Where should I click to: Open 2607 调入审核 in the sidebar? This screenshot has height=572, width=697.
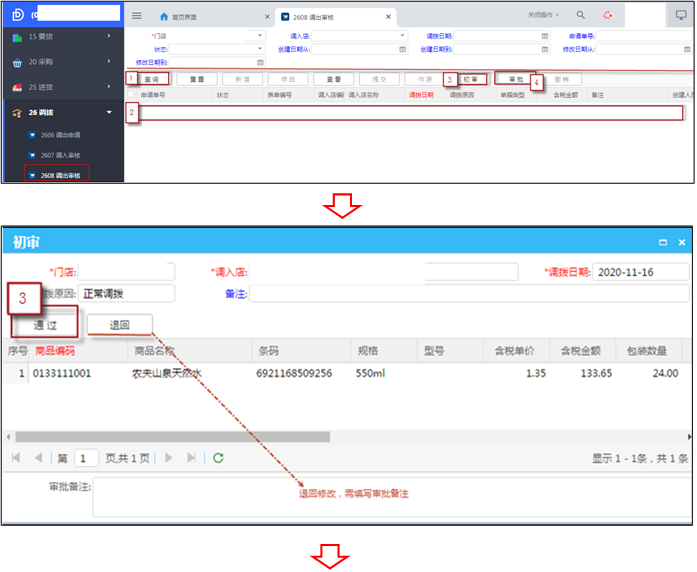click(60, 155)
